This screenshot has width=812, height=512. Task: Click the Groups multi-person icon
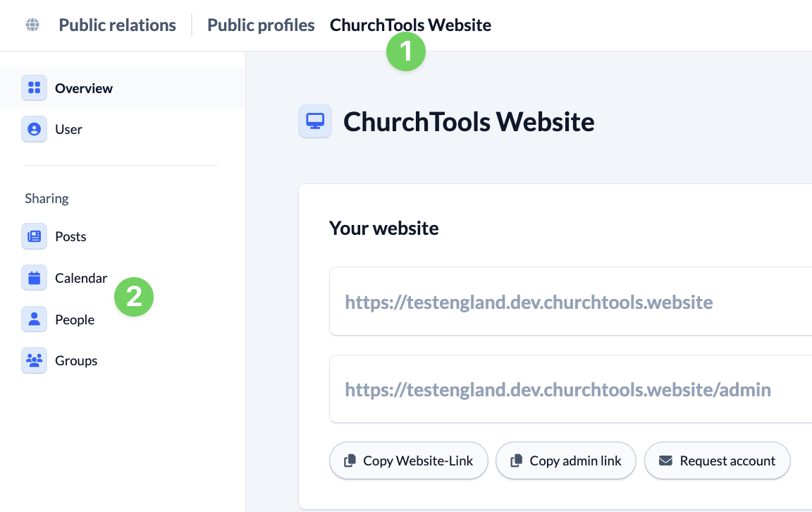pos(34,360)
